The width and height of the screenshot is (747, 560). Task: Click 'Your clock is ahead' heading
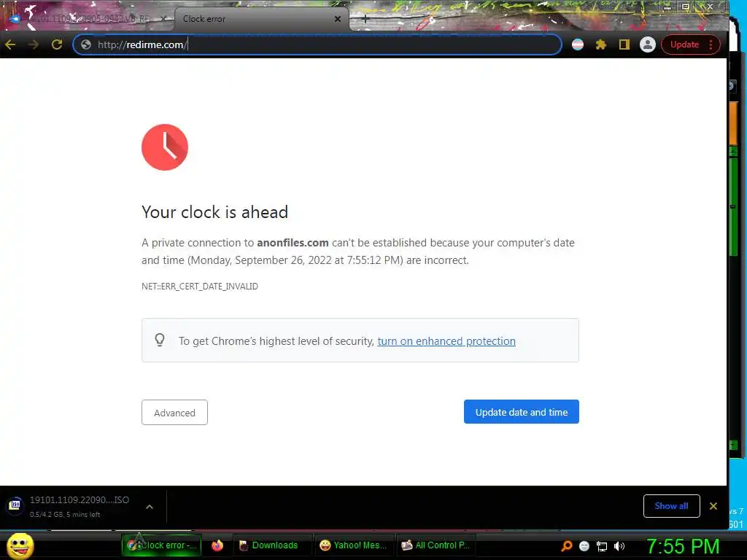(215, 212)
